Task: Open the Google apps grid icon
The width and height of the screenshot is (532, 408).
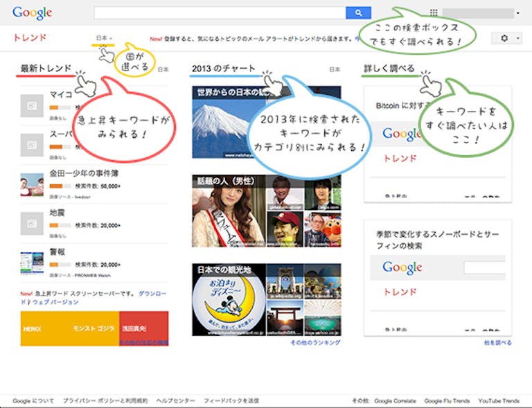Action: click(434, 12)
